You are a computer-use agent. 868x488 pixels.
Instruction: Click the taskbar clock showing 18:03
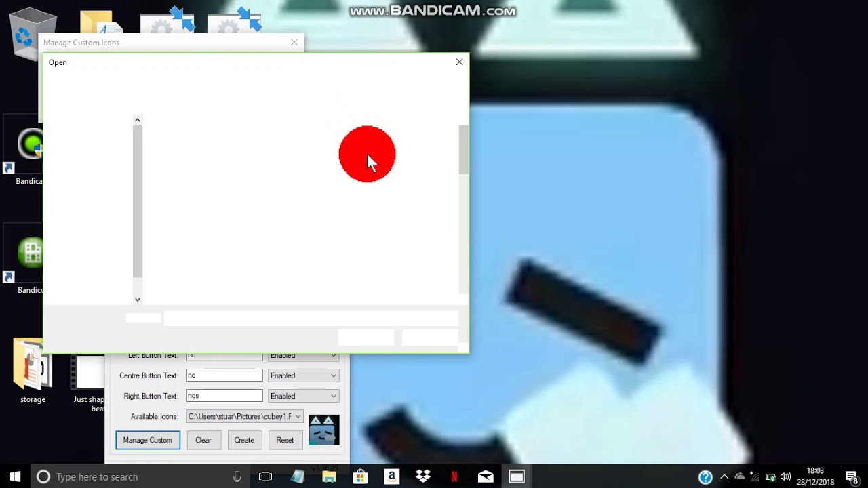(815, 476)
